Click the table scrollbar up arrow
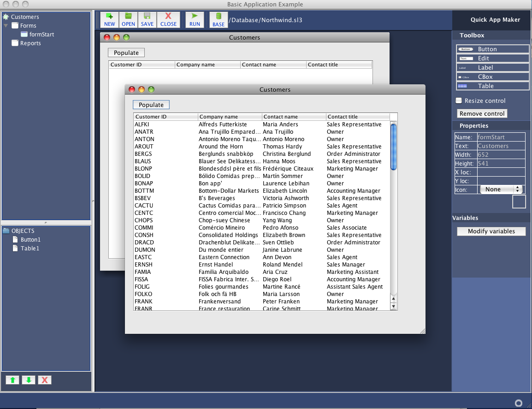Image resolution: width=532 pixels, height=409 pixels. (394, 299)
